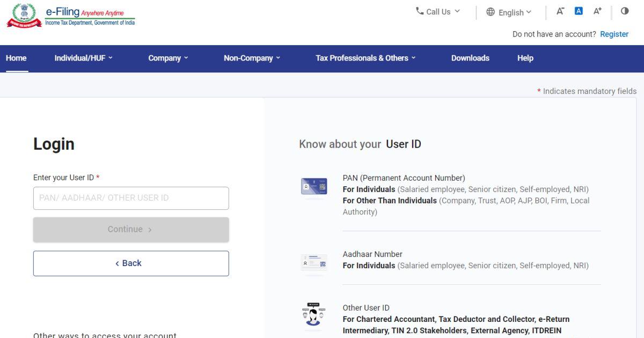The height and width of the screenshot is (338, 644).
Task: Click the Other User ID icon
Action: coord(314,315)
